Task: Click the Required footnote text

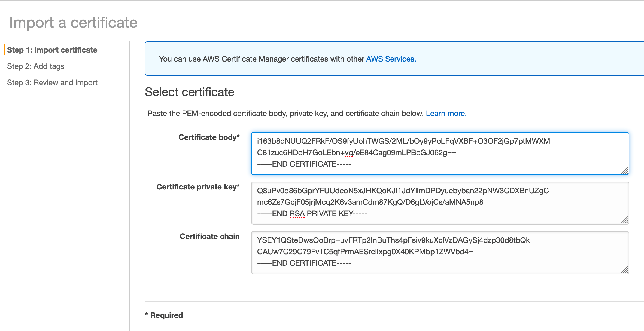Action: pos(164,315)
